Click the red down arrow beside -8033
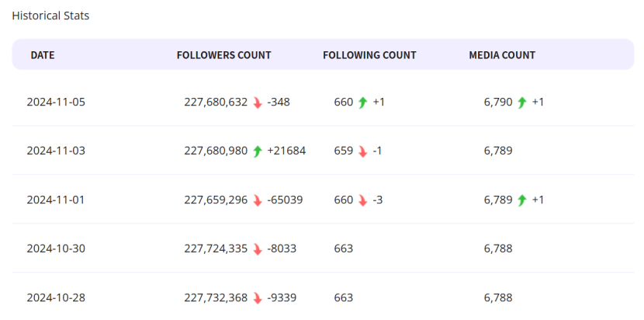644x320 pixels. pos(258,249)
